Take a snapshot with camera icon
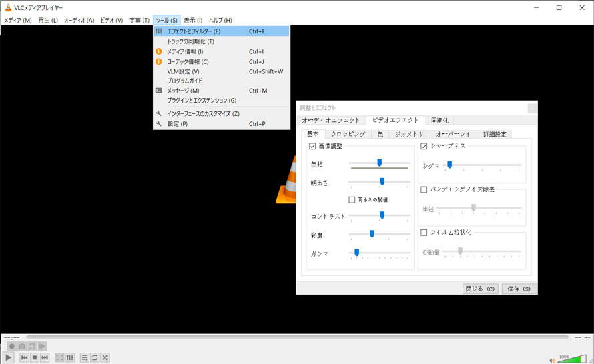This screenshot has width=594, height=364. (22, 346)
